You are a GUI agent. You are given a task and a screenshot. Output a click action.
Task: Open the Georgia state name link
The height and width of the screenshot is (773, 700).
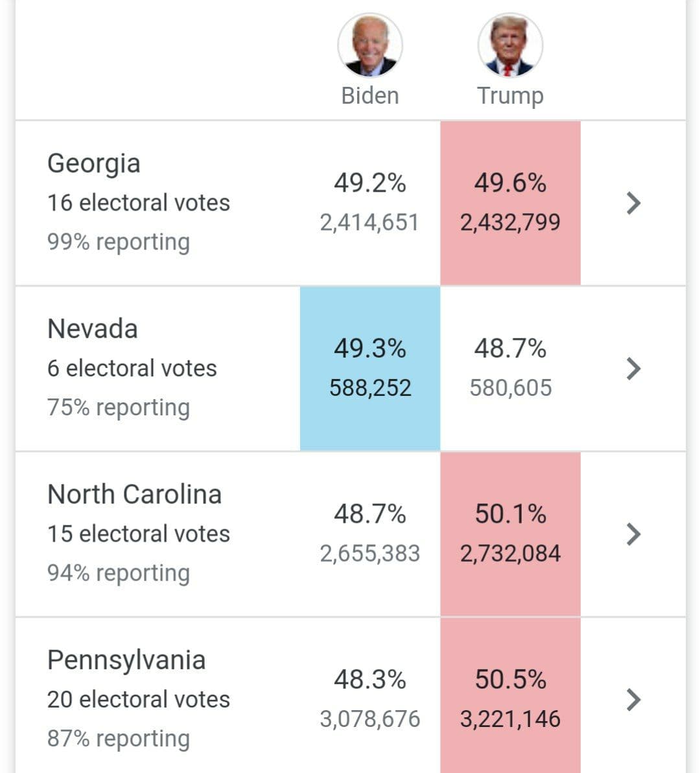93,163
